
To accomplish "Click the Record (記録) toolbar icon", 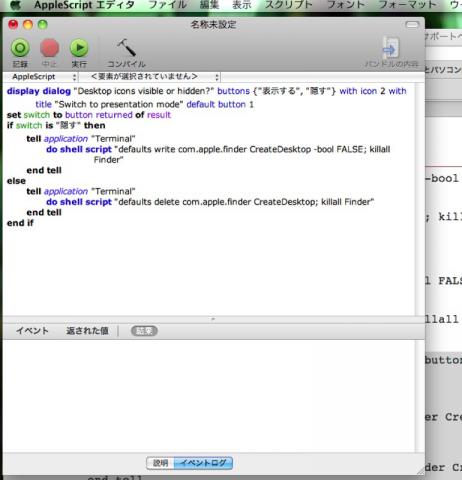I will click(x=20, y=49).
